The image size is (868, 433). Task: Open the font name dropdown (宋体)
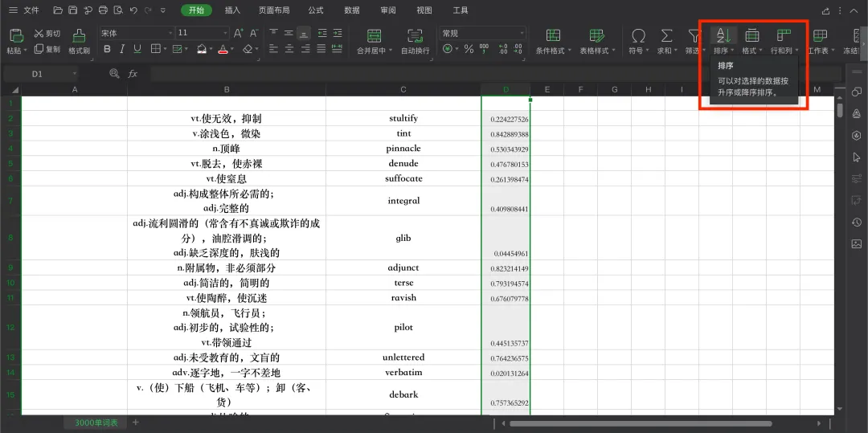[170, 33]
